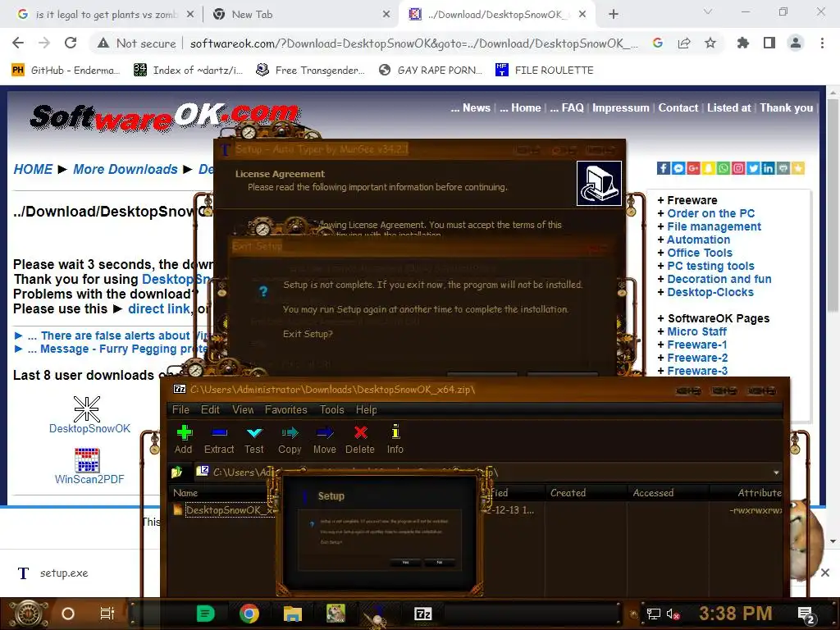The image size is (840, 630).
Task: Share page via LinkedIn icon
Action: pyautogui.click(x=768, y=168)
